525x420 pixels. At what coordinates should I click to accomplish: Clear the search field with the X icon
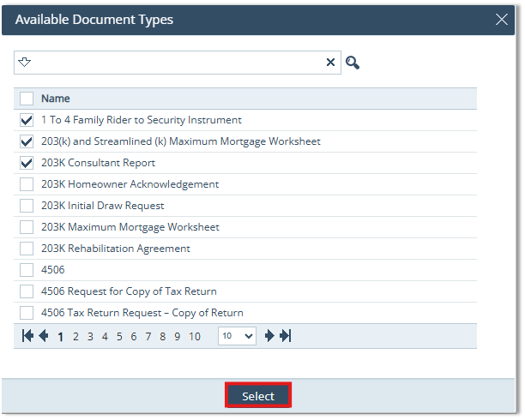[x=330, y=63]
